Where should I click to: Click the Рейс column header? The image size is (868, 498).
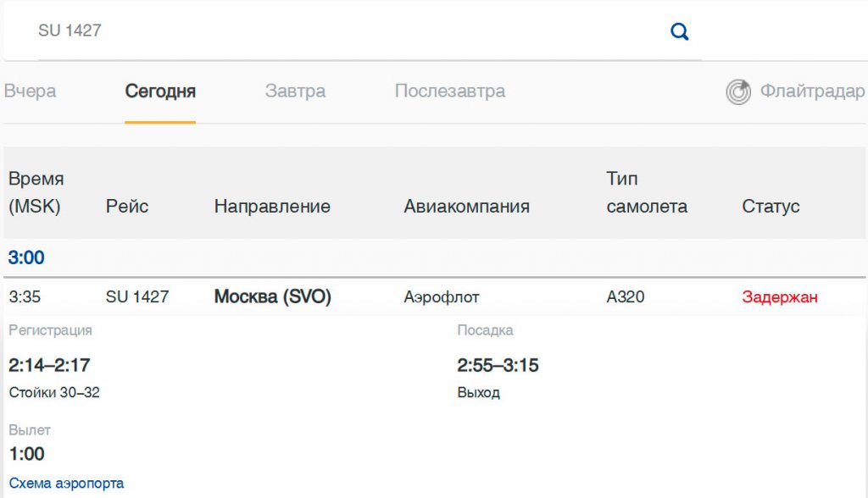pos(127,207)
